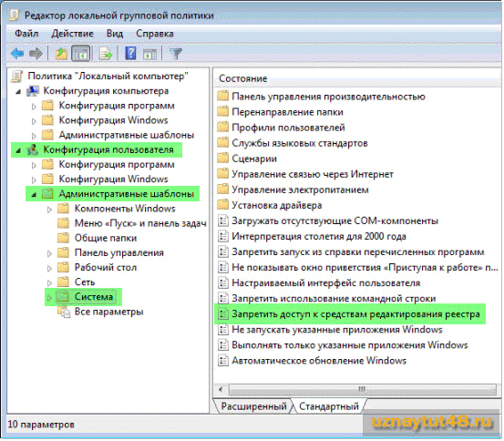The width and height of the screenshot is (504, 441).
Task: Open the Действие menu
Action: tap(72, 34)
